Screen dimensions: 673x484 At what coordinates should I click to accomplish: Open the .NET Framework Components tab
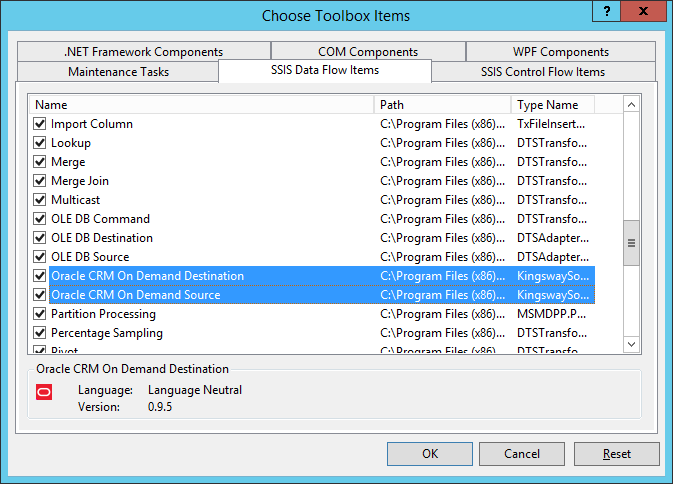pyautogui.click(x=144, y=51)
